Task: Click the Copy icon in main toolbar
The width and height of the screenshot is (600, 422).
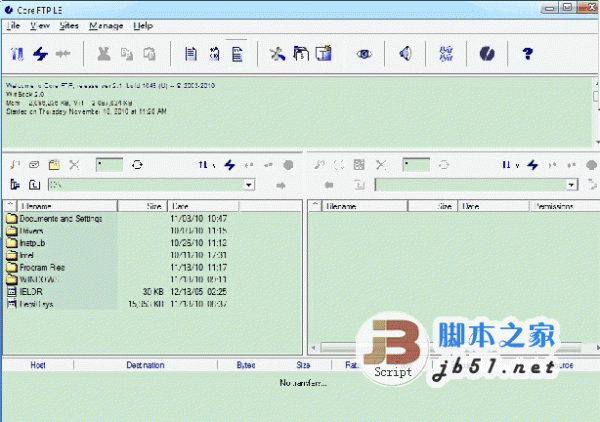Action: [x=127, y=54]
